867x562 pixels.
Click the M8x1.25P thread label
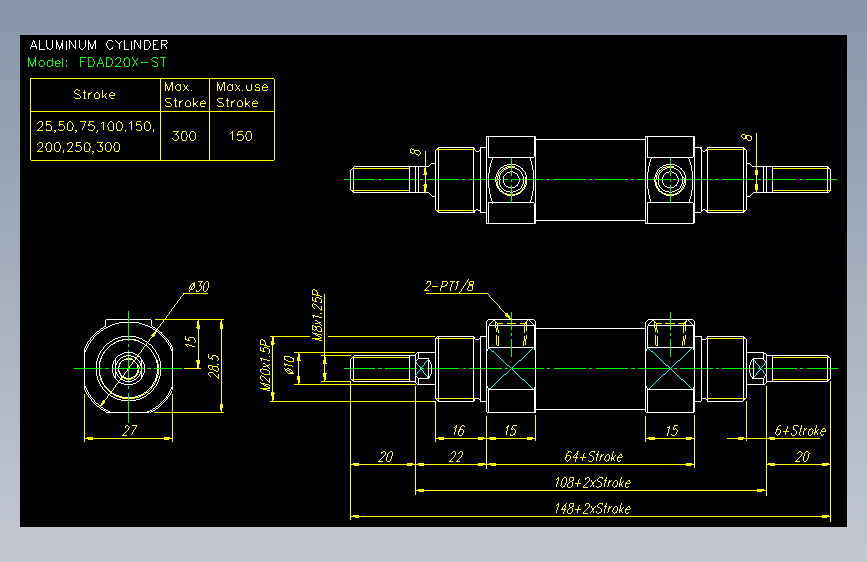tap(317, 315)
